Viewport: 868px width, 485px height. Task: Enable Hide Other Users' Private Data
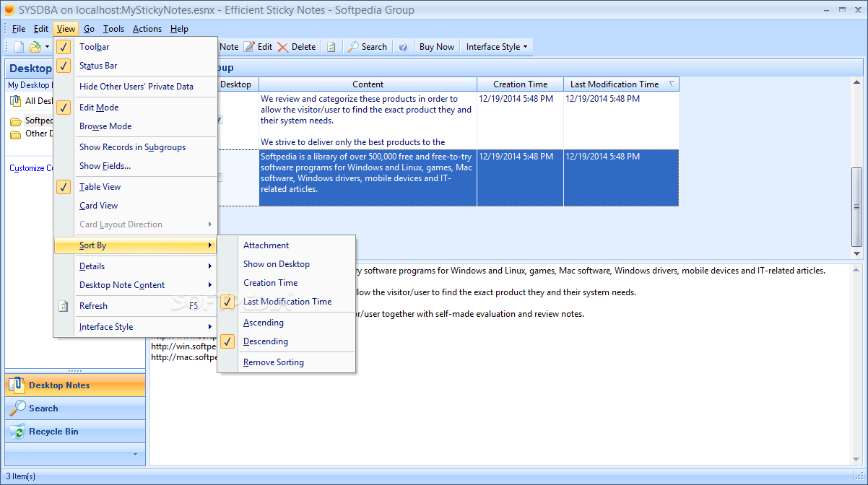(135, 87)
